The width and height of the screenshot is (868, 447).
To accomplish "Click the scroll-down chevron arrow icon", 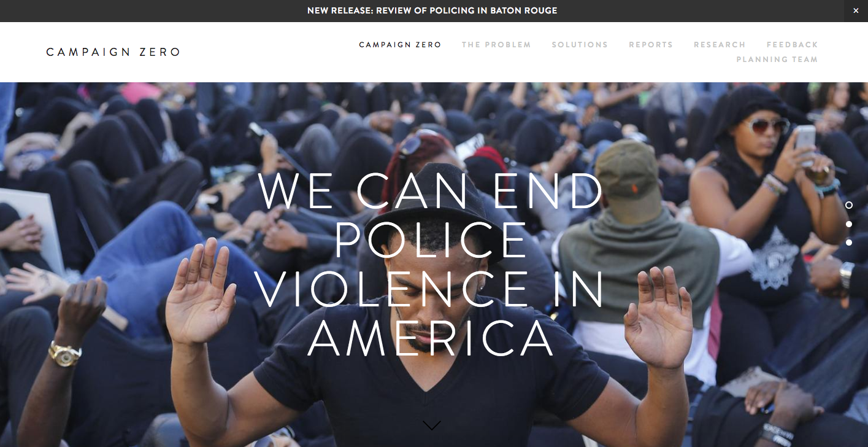I will point(432,425).
